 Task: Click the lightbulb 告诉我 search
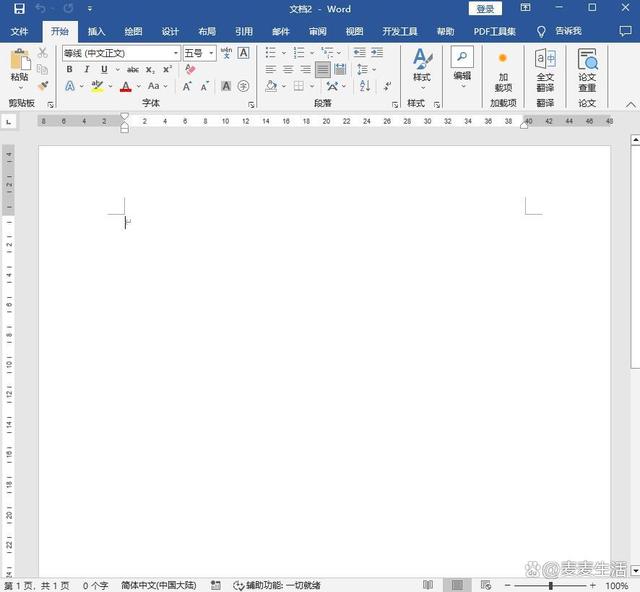pos(559,31)
